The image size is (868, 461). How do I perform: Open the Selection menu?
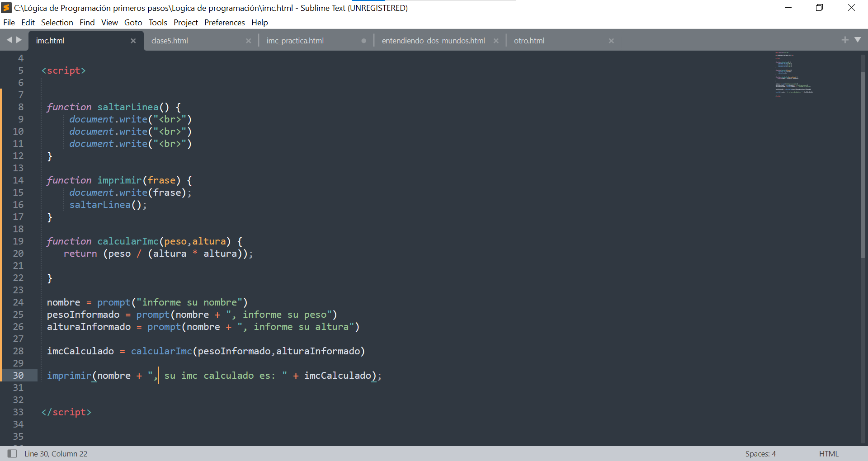click(x=57, y=23)
